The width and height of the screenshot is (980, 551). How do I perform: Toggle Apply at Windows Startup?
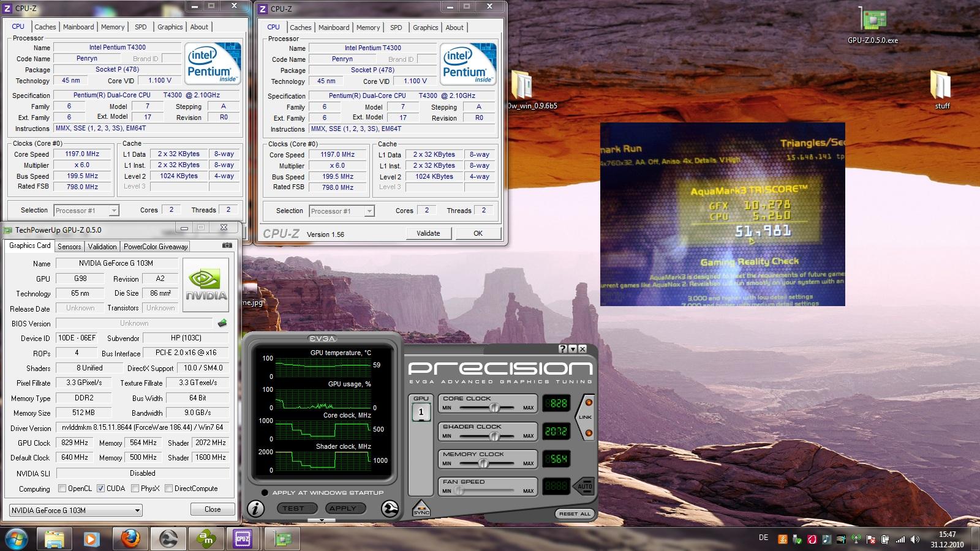265,493
